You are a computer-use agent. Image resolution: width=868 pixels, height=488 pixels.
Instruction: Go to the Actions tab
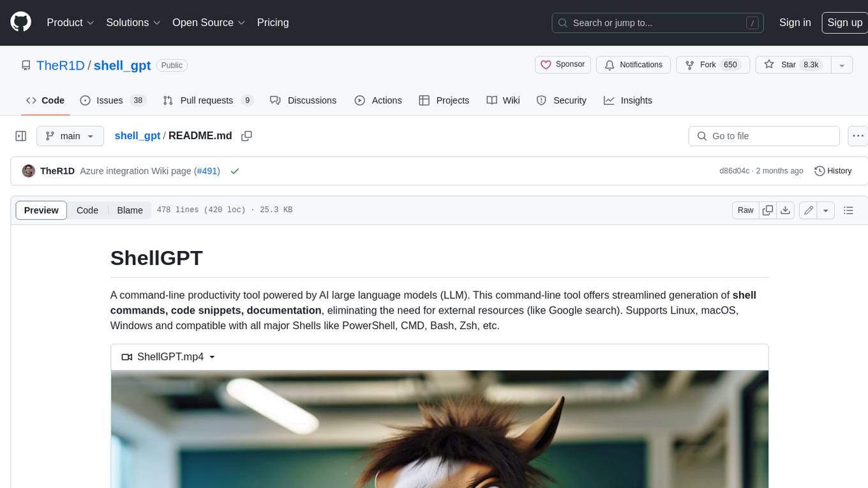tap(378, 100)
